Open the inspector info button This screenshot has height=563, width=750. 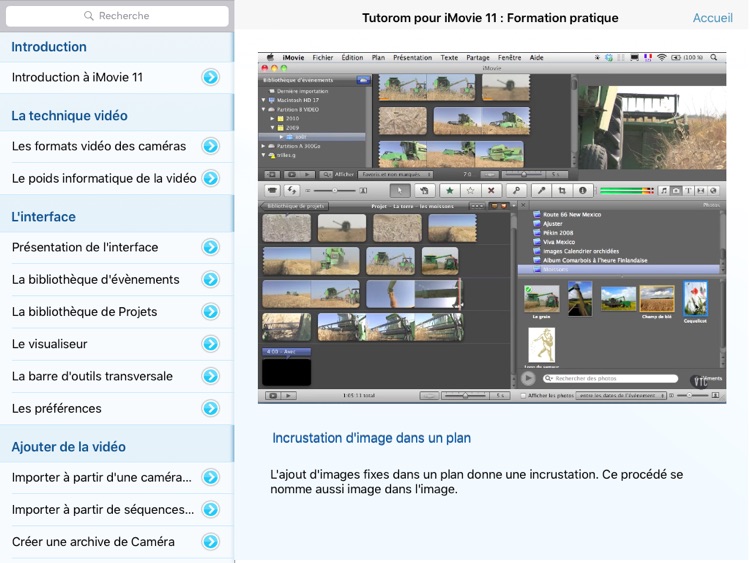(x=583, y=191)
